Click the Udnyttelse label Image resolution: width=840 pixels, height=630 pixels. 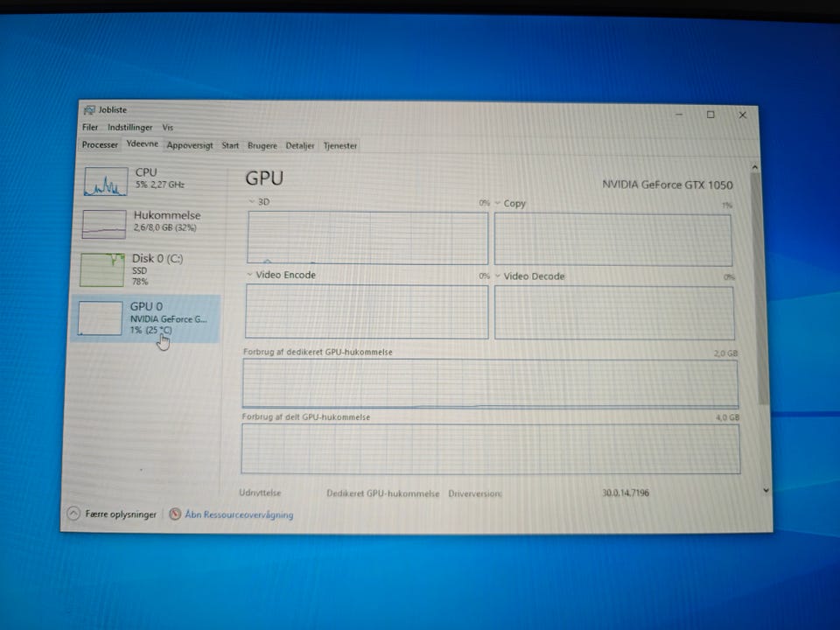tap(260, 493)
